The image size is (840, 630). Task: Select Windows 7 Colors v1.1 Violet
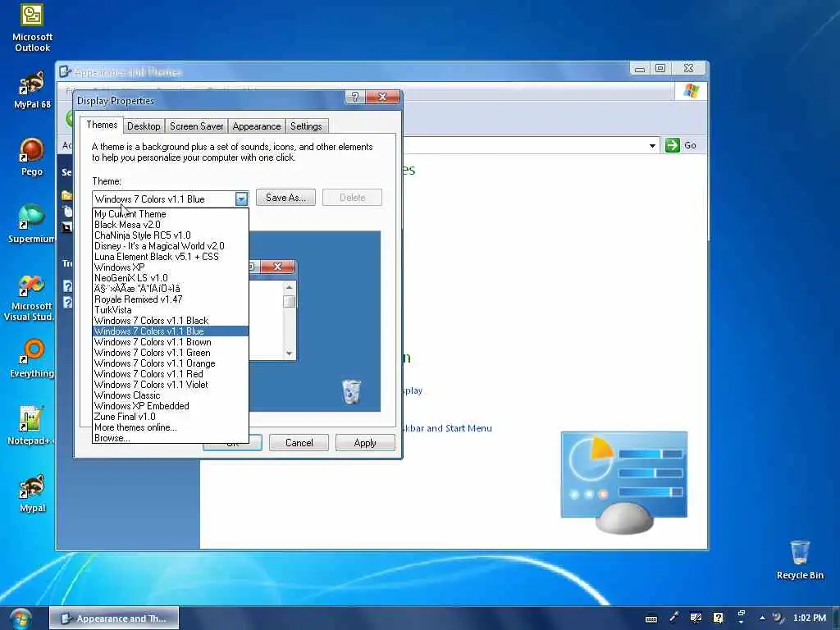[x=171, y=385]
